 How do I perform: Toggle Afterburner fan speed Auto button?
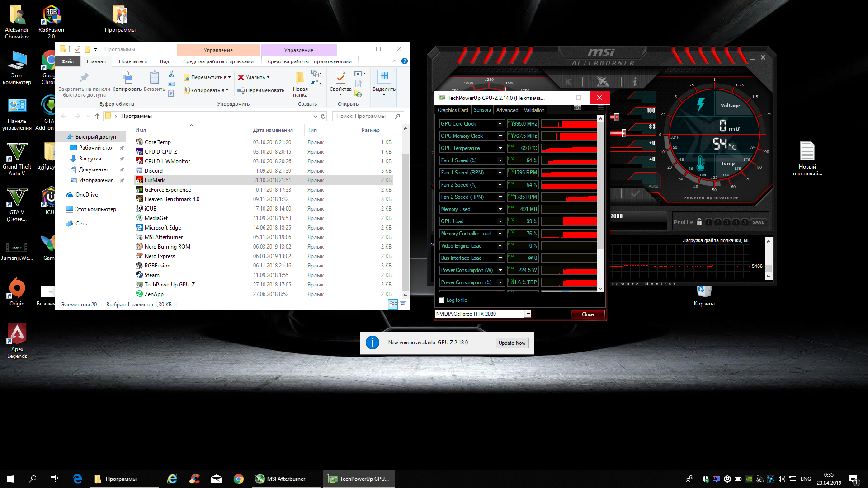click(653, 186)
